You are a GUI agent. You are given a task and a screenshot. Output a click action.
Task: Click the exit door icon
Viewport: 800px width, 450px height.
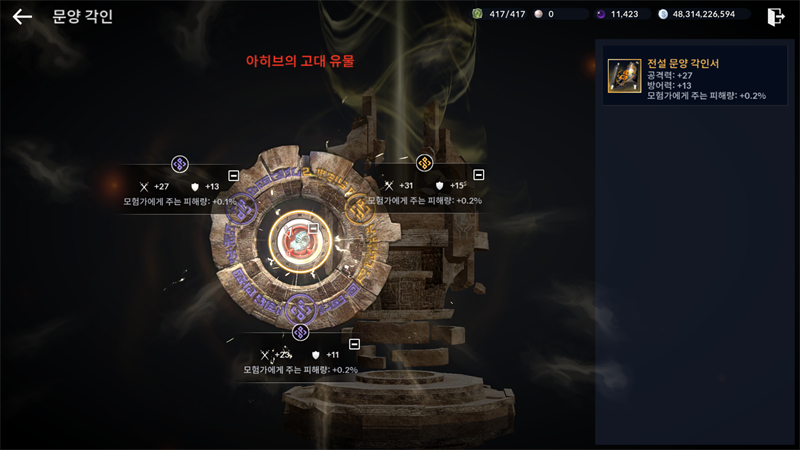pyautogui.click(x=775, y=16)
